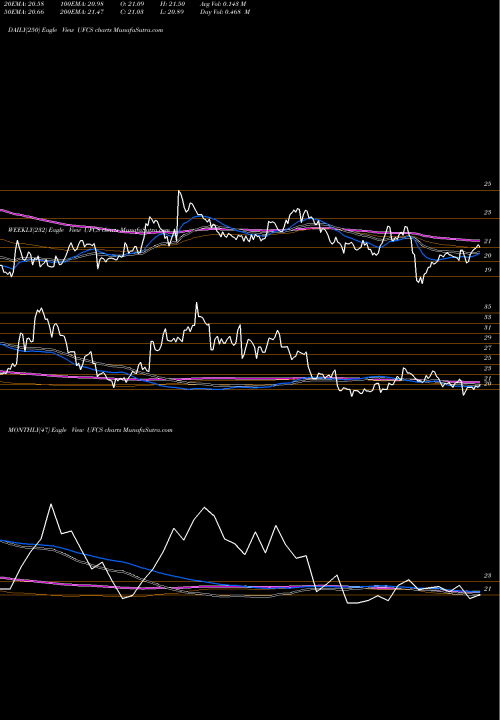Select the 200EMA: 21.47 reading
Image resolution: width=500 pixels, height=720 pixels.
click(80, 12)
